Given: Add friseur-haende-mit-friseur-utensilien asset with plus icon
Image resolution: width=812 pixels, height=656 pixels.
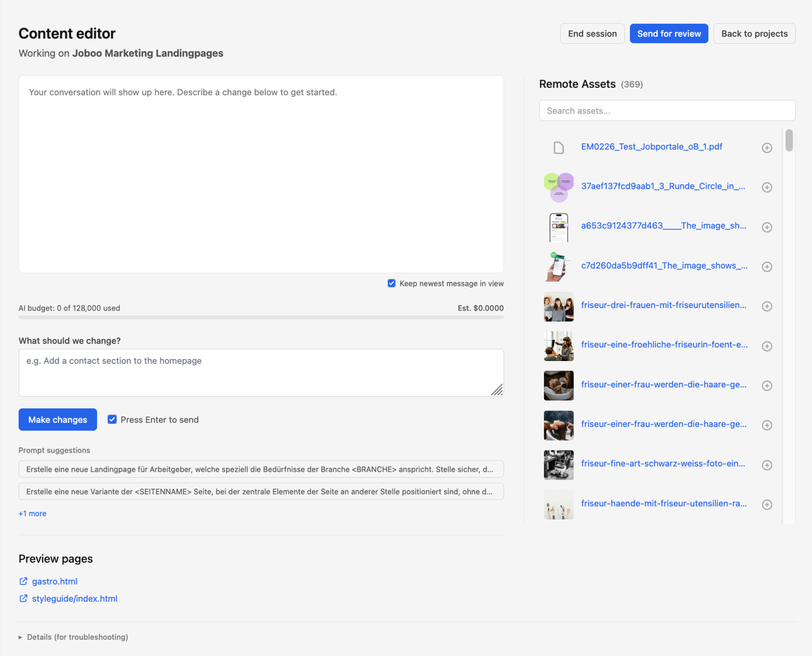Looking at the screenshot, I should pyautogui.click(x=766, y=504).
